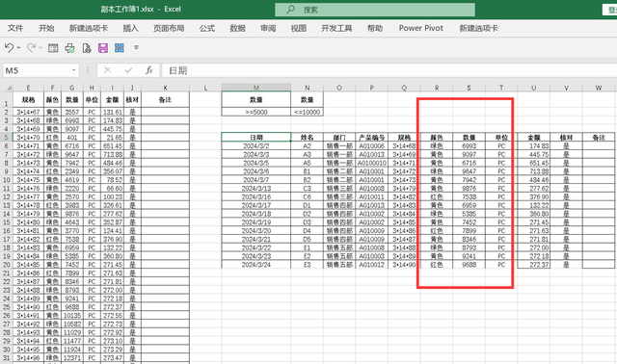Click the Cancel X icon in formula bar
The height and width of the screenshot is (364, 617).
tap(107, 70)
